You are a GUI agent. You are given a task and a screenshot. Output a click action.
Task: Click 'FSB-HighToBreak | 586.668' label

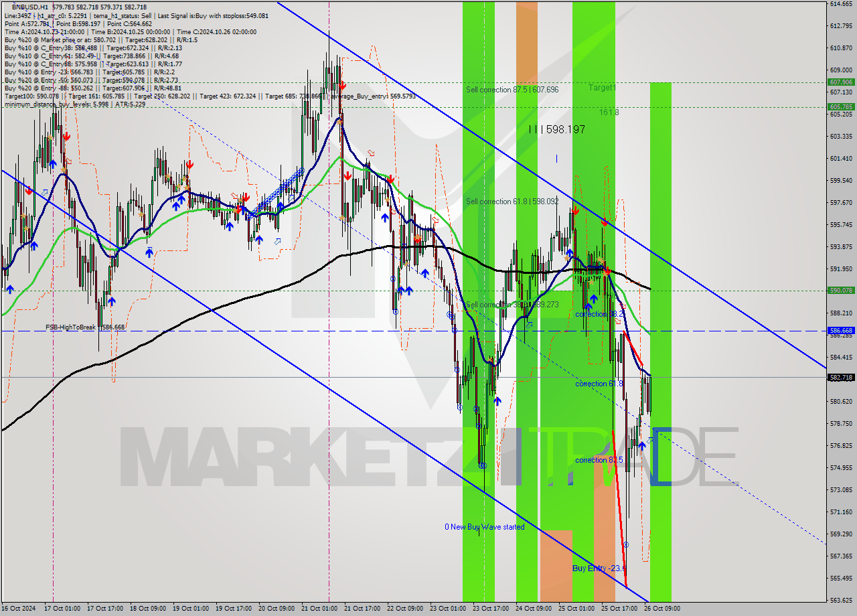pos(85,327)
